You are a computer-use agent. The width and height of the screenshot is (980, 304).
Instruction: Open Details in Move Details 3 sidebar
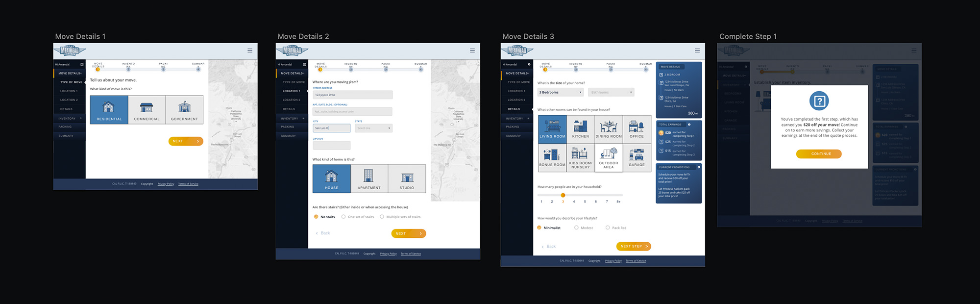[514, 109]
